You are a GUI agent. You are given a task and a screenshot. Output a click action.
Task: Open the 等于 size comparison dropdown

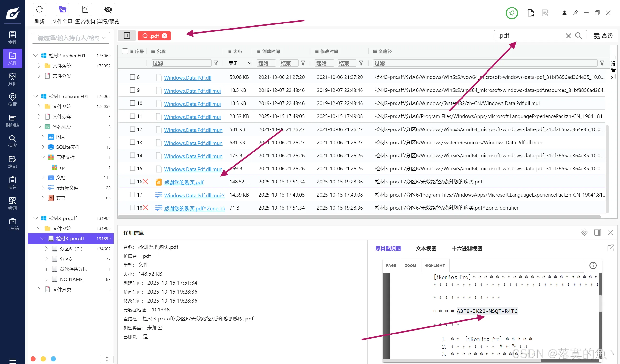click(x=240, y=63)
